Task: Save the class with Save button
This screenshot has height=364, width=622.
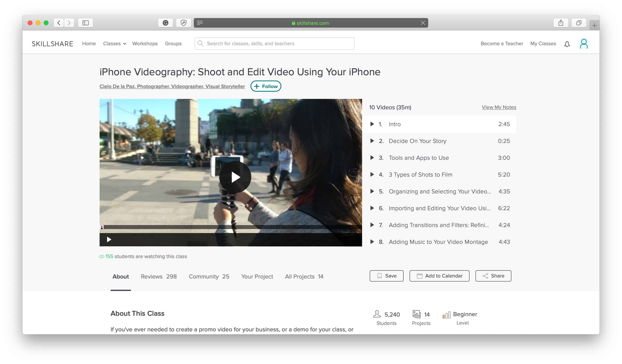Action: click(x=387, y=276)
